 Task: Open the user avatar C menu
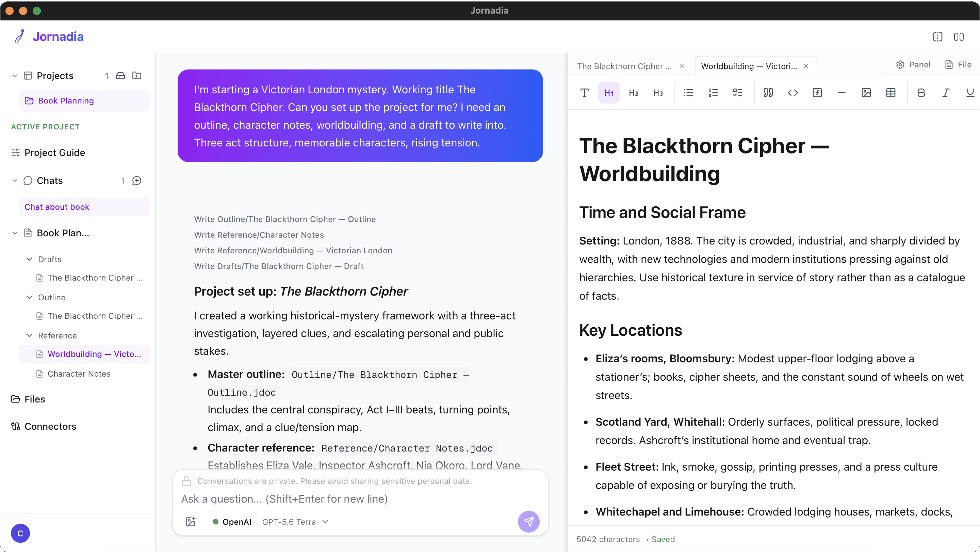(x=20, y=533)
